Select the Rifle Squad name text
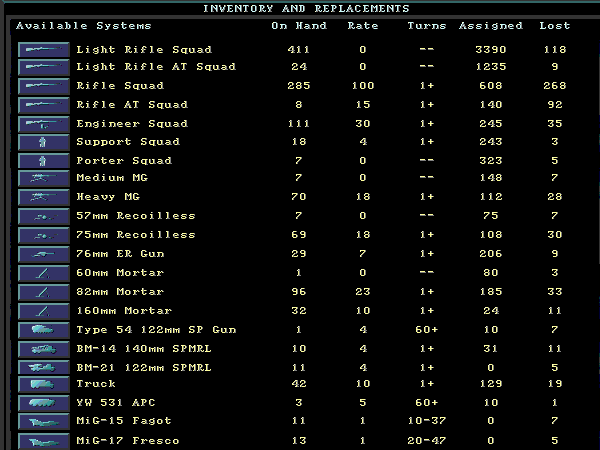The height and width of the screenshot is (450, 600). 120,86
